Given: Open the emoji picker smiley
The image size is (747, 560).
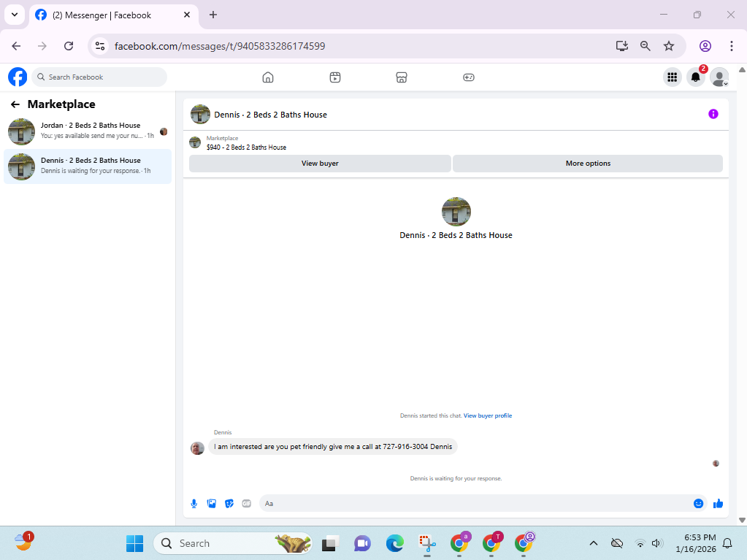Looking at the screenshot, I should click(x=698, y=503).
